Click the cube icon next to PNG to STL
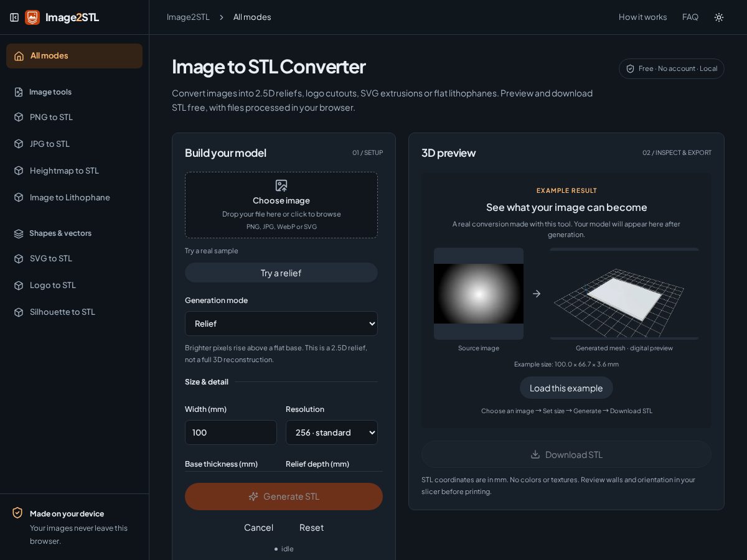The width and height of the screenshot is (747, 560). [19, 117]
